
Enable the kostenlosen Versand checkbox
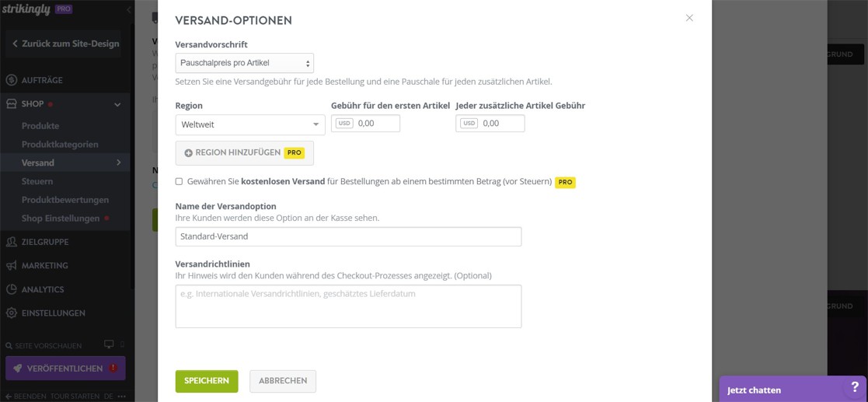point(179,181)
